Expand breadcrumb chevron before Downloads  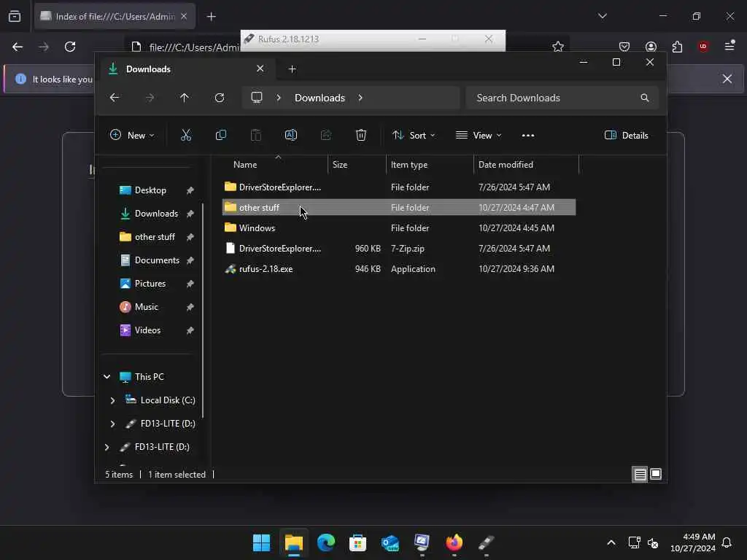click(279, 98)
